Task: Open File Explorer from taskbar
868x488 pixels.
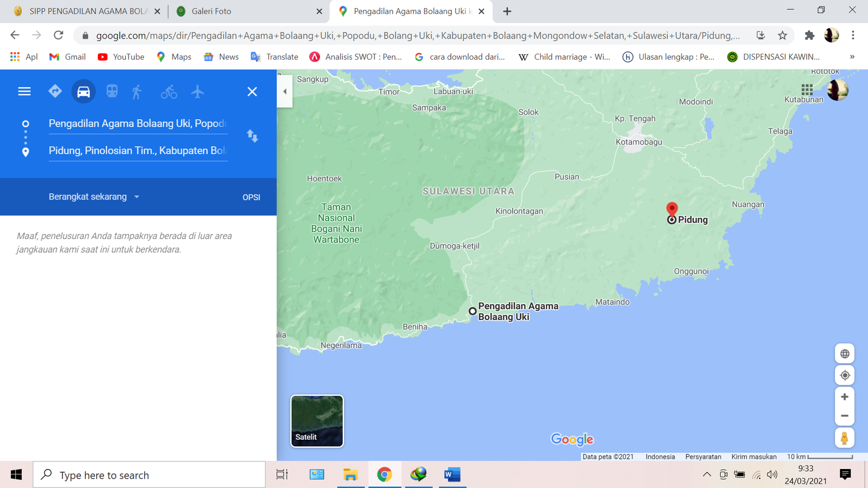Action: [350, 475]
